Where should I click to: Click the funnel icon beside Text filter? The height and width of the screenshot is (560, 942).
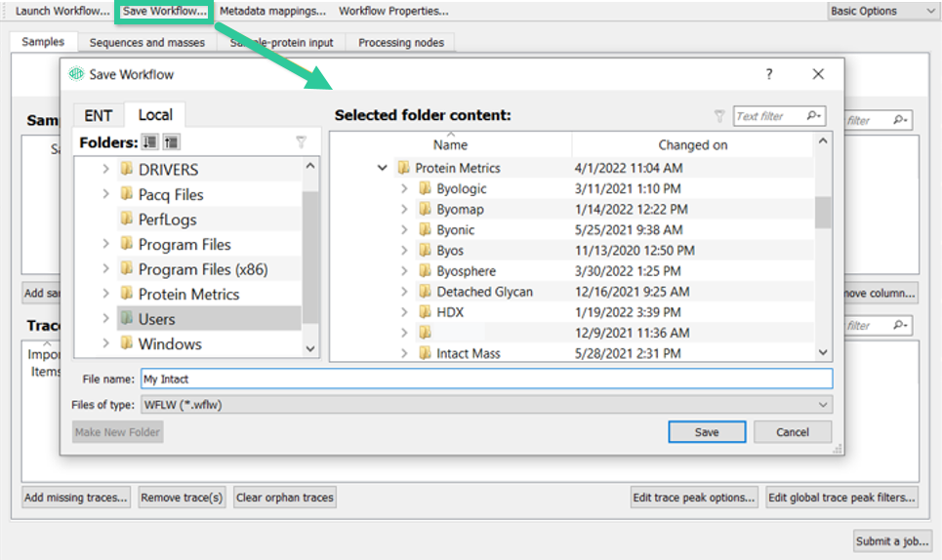pos(719,116)
